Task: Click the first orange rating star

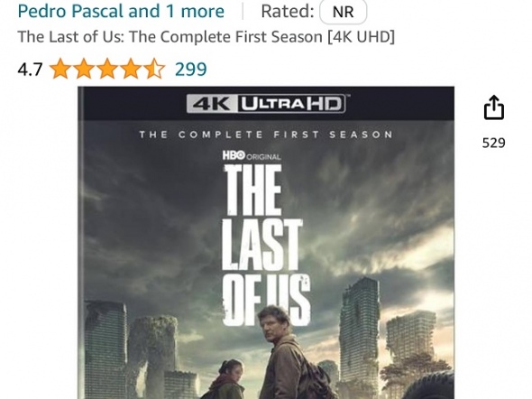Action: click(60, 69)
